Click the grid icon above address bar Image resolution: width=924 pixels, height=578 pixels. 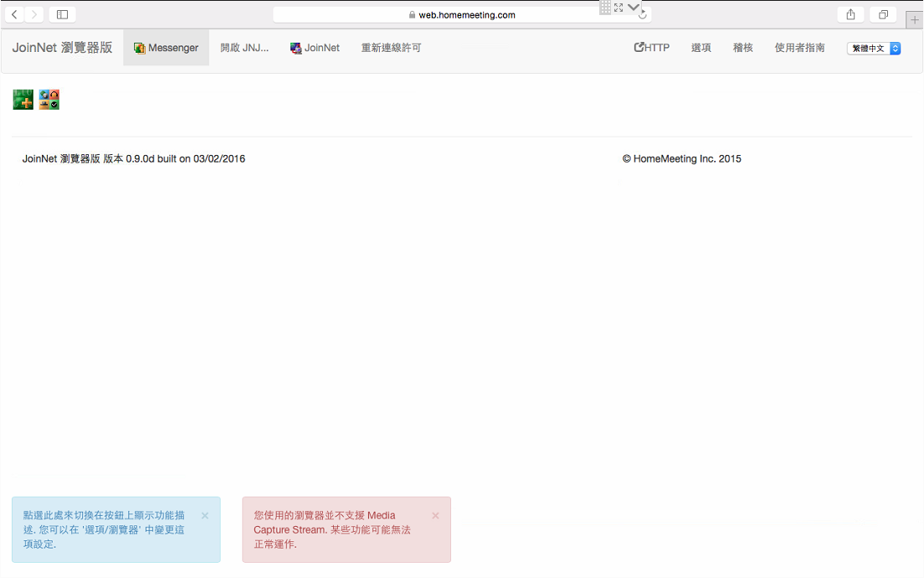606,8
